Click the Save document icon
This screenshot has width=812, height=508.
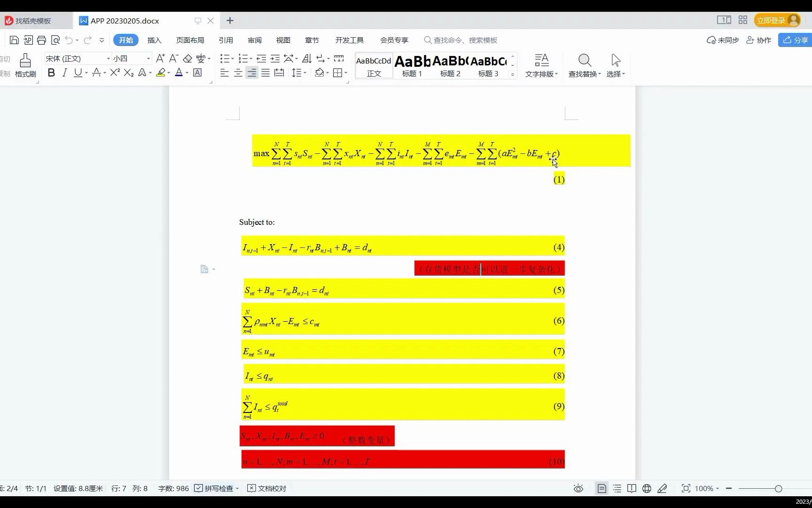(14, 40)
